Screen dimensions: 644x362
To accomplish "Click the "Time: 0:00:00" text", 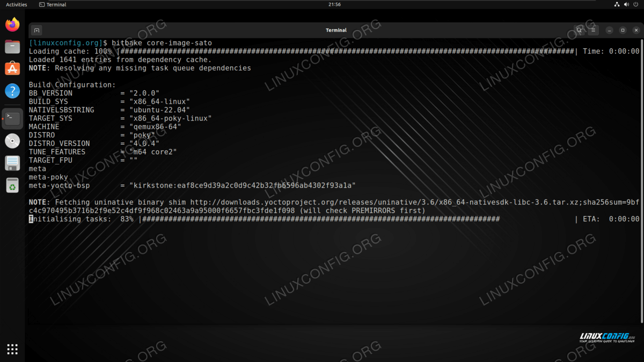I will coord(612,51).
